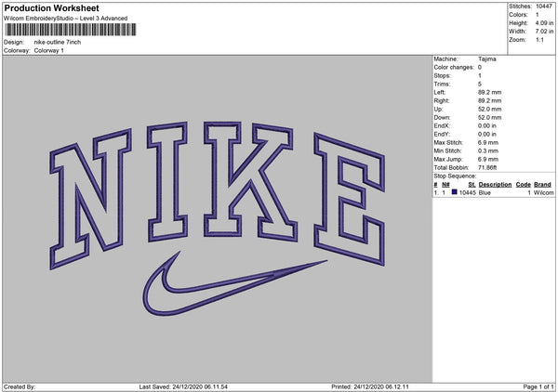
Task: Click the barcode under the worksheet title
Action: (x=70, y=30)
